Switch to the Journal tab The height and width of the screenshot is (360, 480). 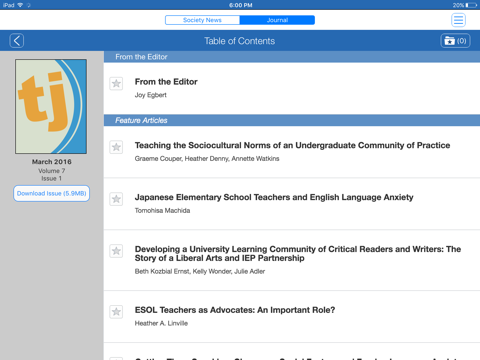pyautogui.click(x=277, y=20)
